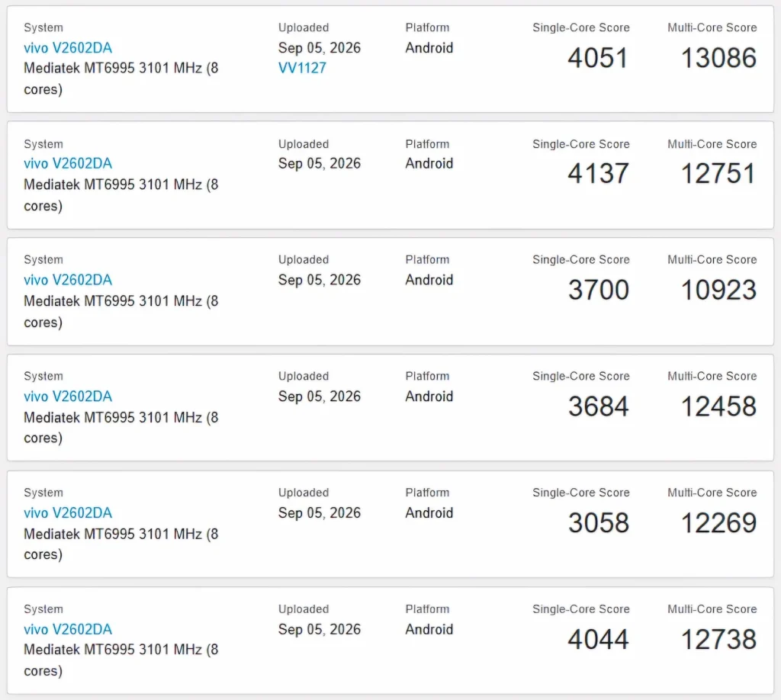Screen dimensions: 781x700
Task: Click the 12751 multi-core score
Action: click(x=718, y=173)
